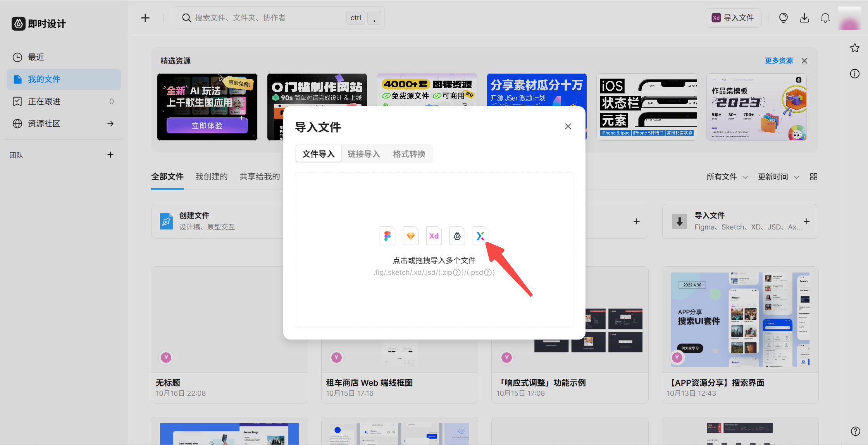
Task: Click the lightbulb tips icon
Action: 783,17
